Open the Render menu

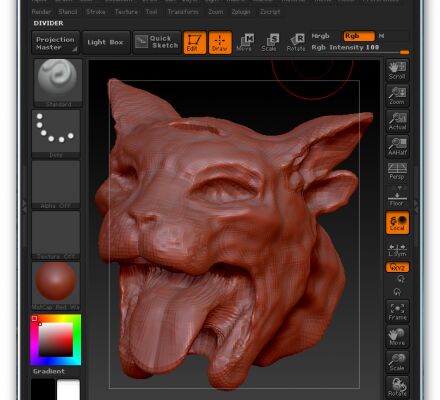tap(41, 12)
